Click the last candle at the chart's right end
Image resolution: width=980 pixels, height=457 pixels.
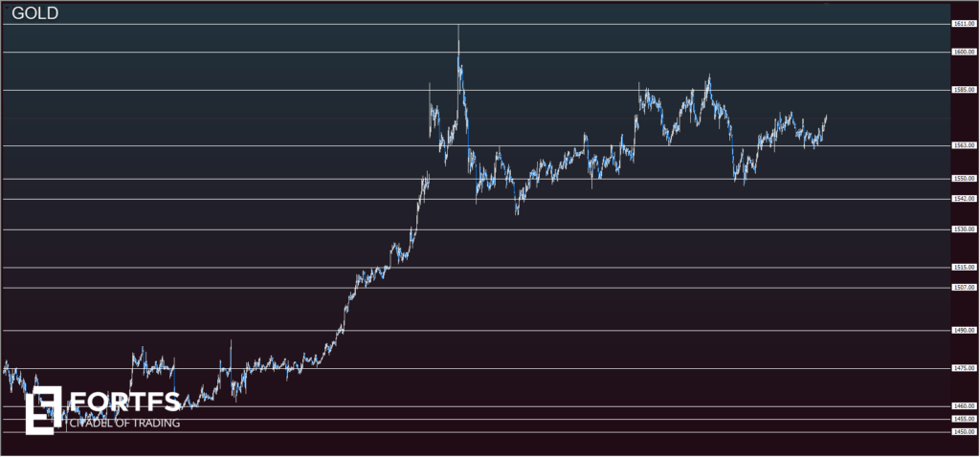825,120
